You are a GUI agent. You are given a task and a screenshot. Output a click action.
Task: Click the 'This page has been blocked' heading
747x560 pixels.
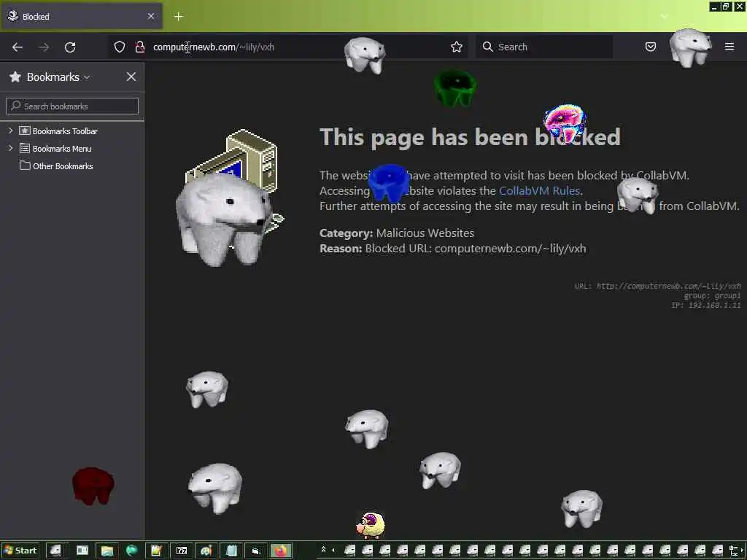tap(470, 138)
